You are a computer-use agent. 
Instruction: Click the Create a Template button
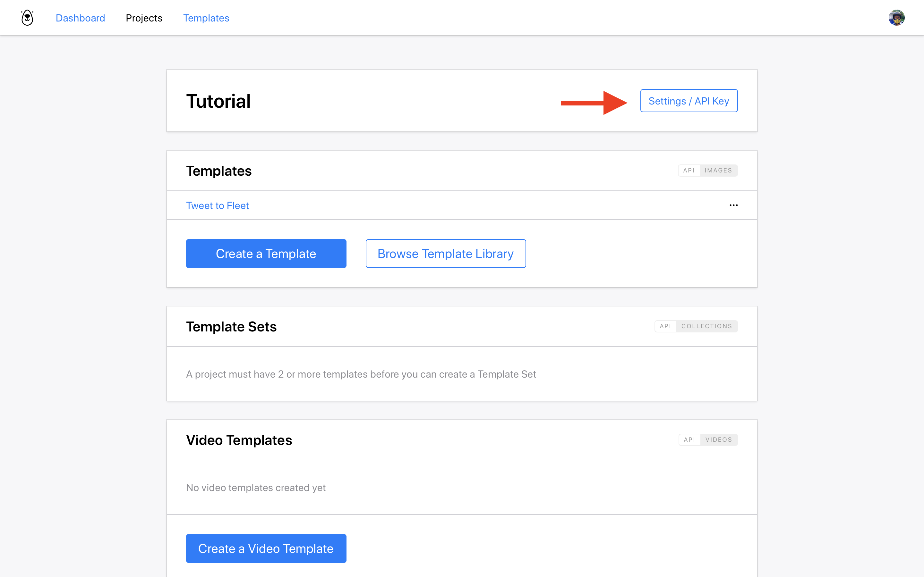pyautogui.click(x=266, y=254)
